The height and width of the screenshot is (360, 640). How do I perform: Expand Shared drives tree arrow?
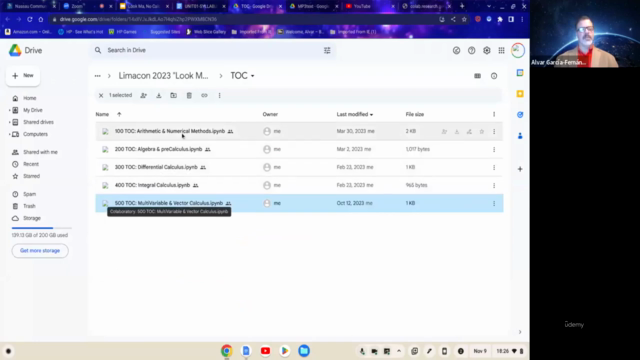[x=9, y=122]
